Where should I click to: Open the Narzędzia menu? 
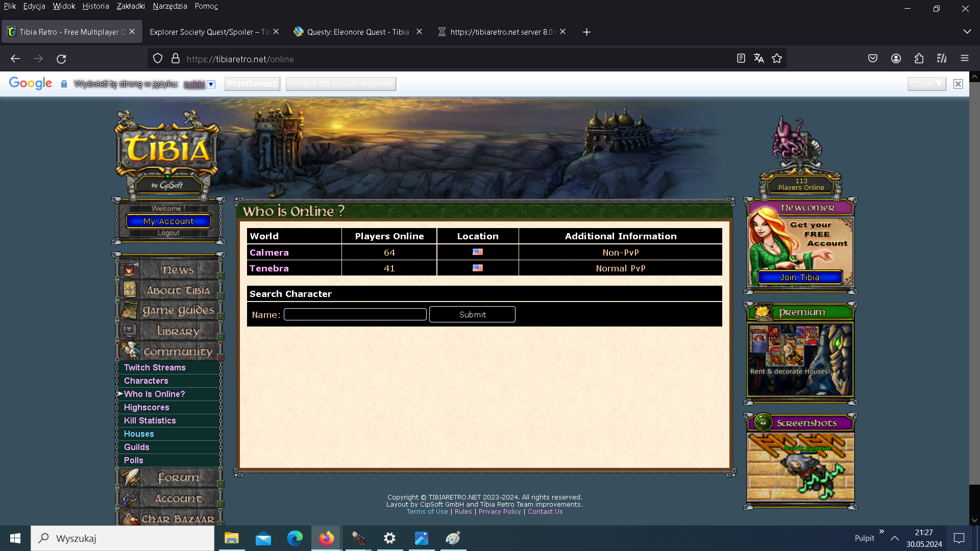click(x=170, y=6)
